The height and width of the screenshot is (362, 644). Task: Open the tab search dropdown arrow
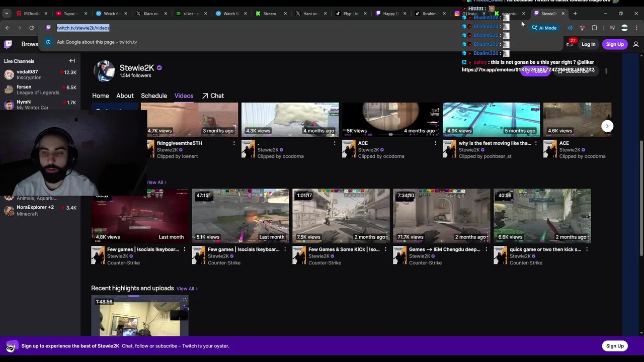click(7, 14)
